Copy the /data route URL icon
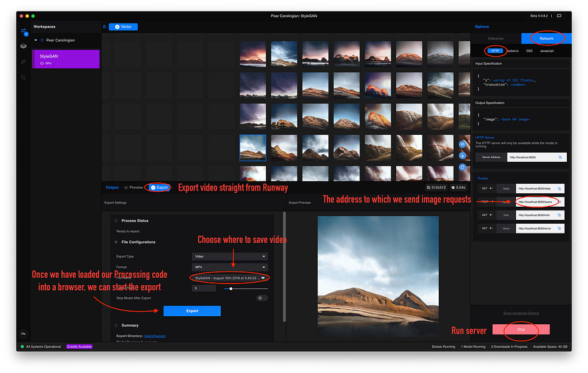Viewport: 588px width, 373px height. pos(559,189)
